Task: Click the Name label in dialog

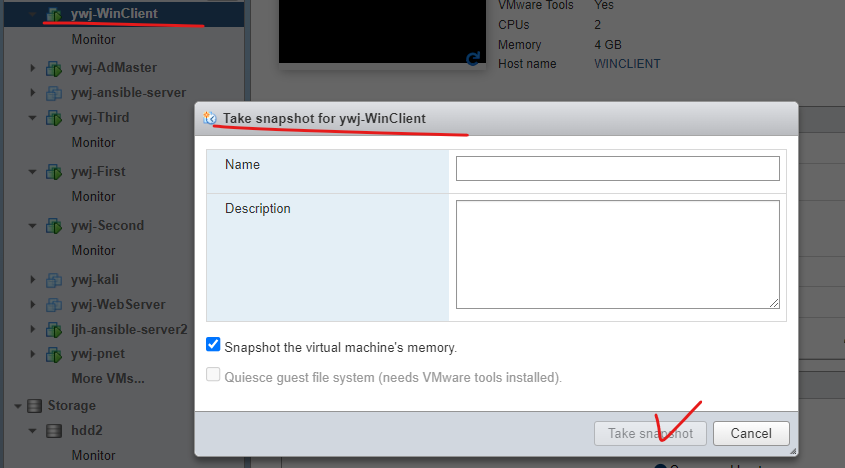Action: click(242, 164)
